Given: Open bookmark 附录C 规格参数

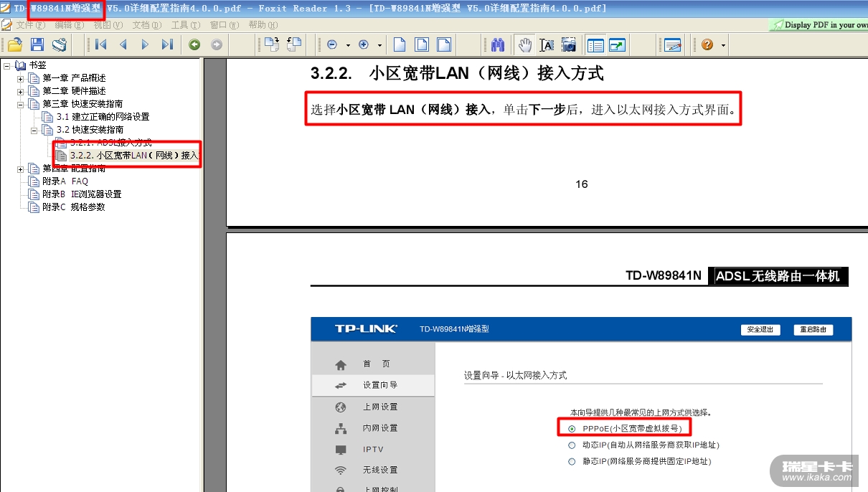Looking at the screenshot, I should (x=74, y=207).
